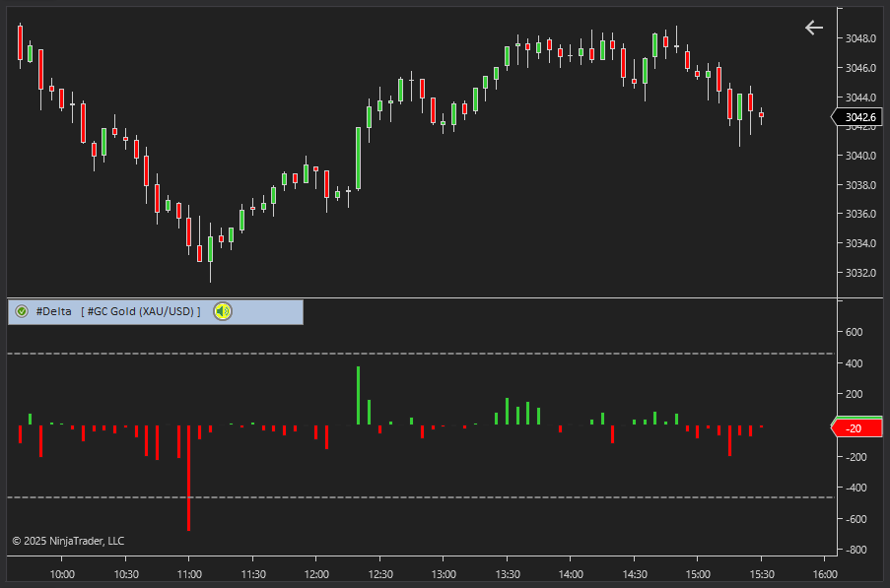Screen dimensions: 890x588
Task: Click the 3032.0 price axis label
Action: (x=860, y=273)
